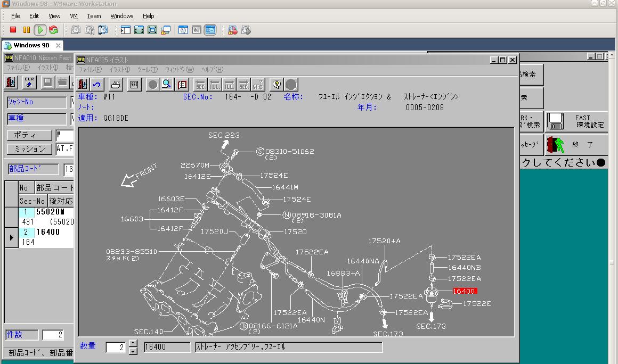Open the VM menu in VMware

click(74, 16)
